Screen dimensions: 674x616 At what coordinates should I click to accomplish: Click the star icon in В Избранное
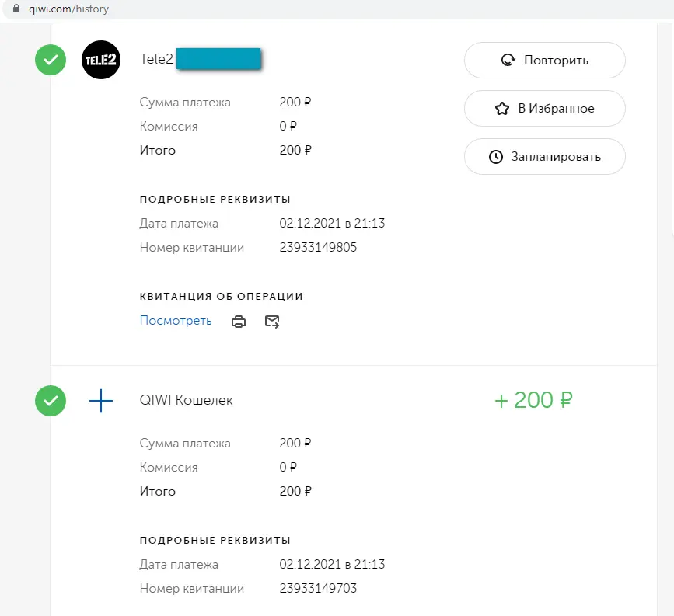coord(502,108)
